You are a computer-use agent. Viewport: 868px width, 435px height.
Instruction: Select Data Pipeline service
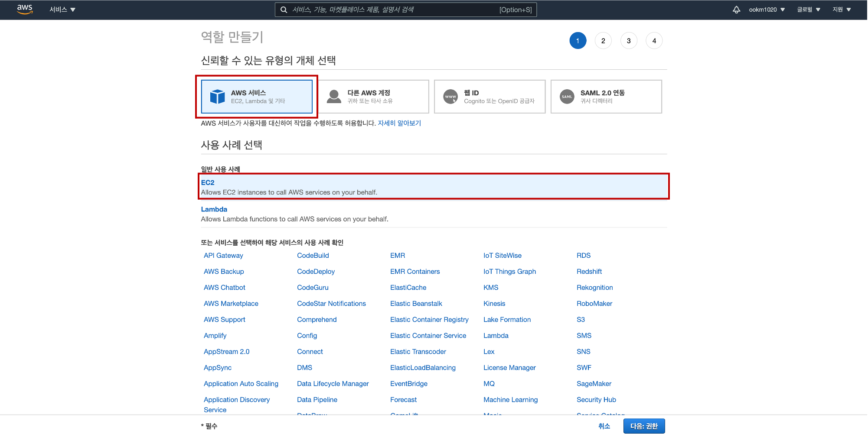click(x=317, y=400)
